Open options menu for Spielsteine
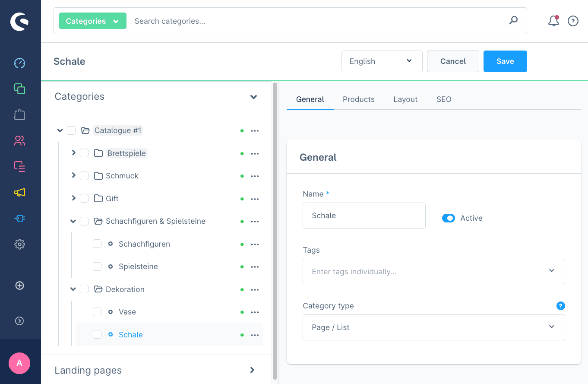Image resolution: width=588 pixels, height=384 pixels. (x=255, y=267)
